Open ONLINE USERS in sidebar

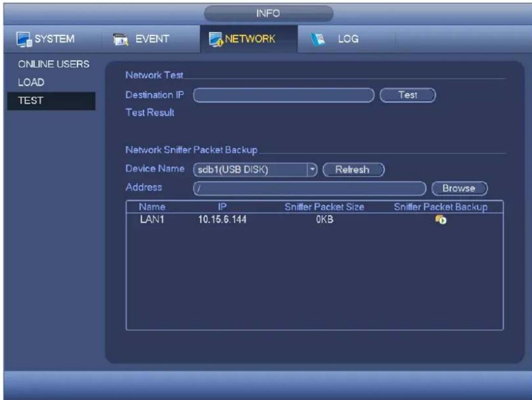click(54, 64)
